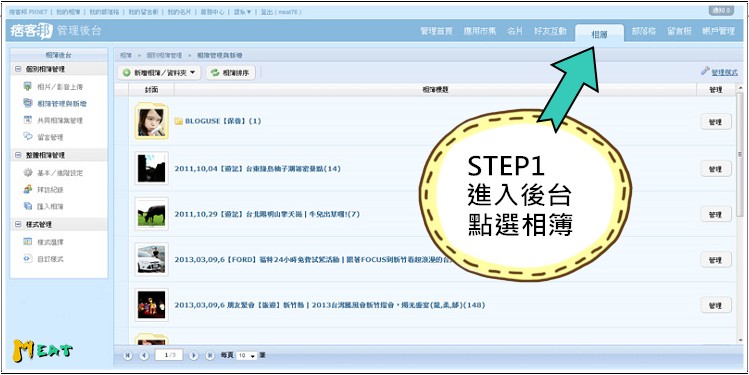Click the white car FORD album thumbnail
Image resolution: width=749 pixels, height=375 pixels.
[x=151, y=259]
